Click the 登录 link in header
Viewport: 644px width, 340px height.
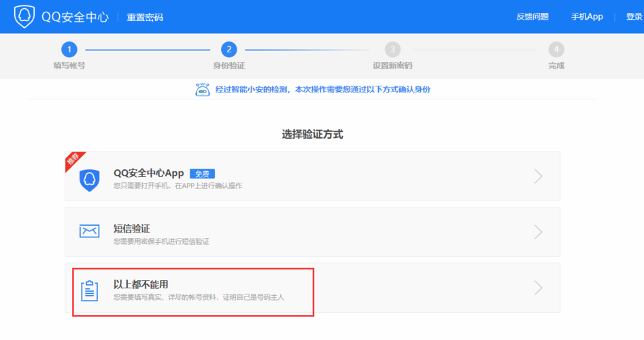click(x=634, y=16)
